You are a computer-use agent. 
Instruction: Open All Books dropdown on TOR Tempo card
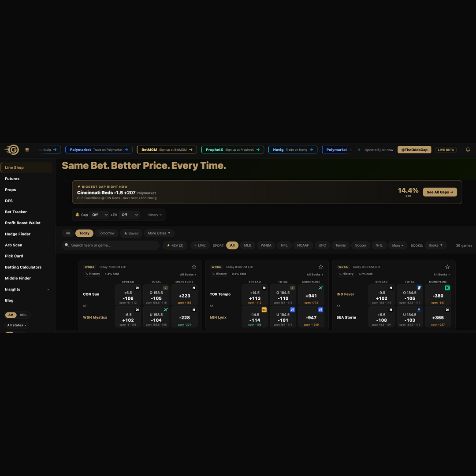point(315,275)
